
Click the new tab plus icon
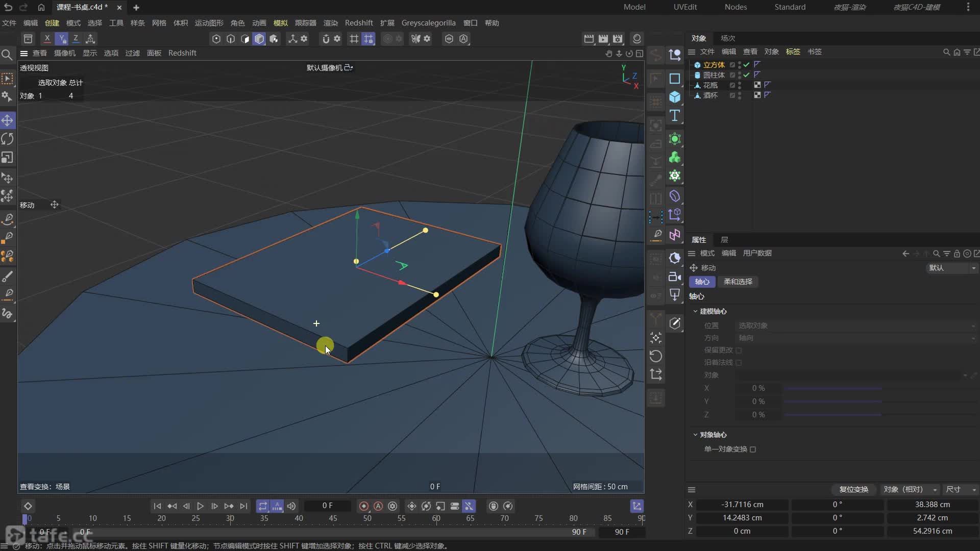pyautogui.click(x=136, y=8)
